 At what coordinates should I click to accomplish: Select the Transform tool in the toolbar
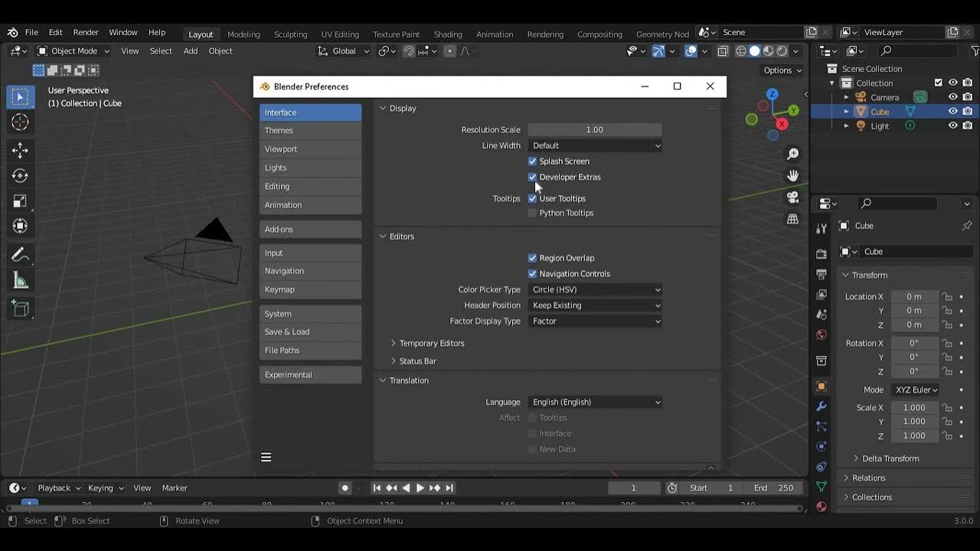[21, 226]
